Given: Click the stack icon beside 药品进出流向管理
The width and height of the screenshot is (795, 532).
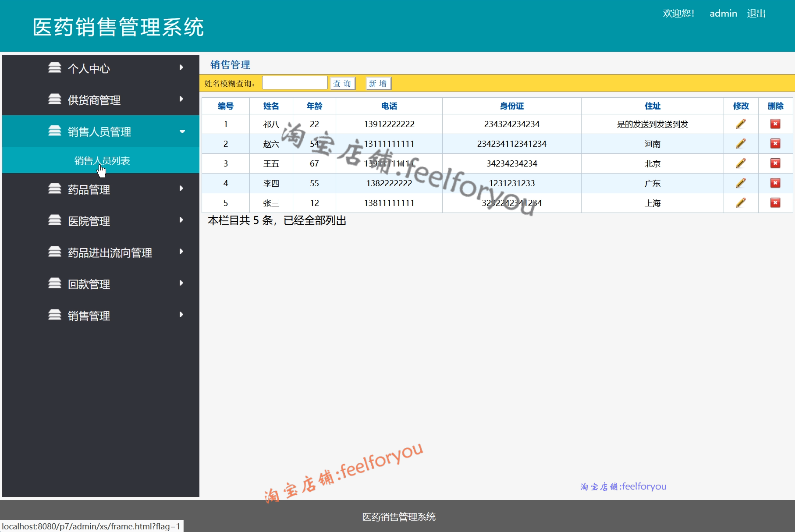Looking at the screenshot, I should [x=55, y=252].
